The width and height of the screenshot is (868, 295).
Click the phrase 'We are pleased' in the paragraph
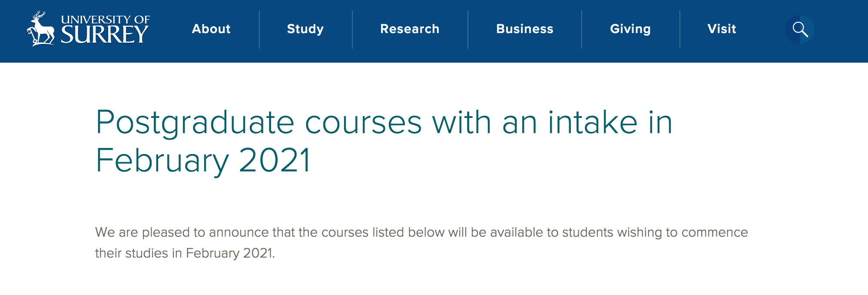(x=142, y=232)
